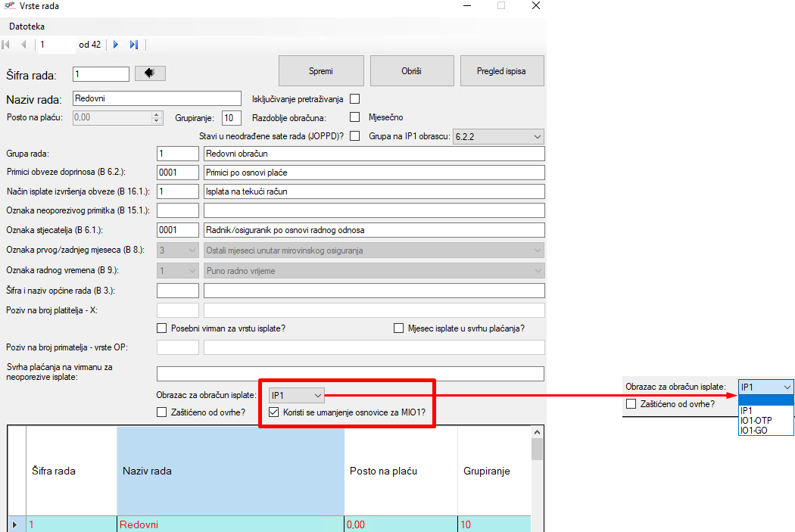Screen dimensions: 795x532
Task: Jump to the first record in navigator
Action: (x=7, y=45)
